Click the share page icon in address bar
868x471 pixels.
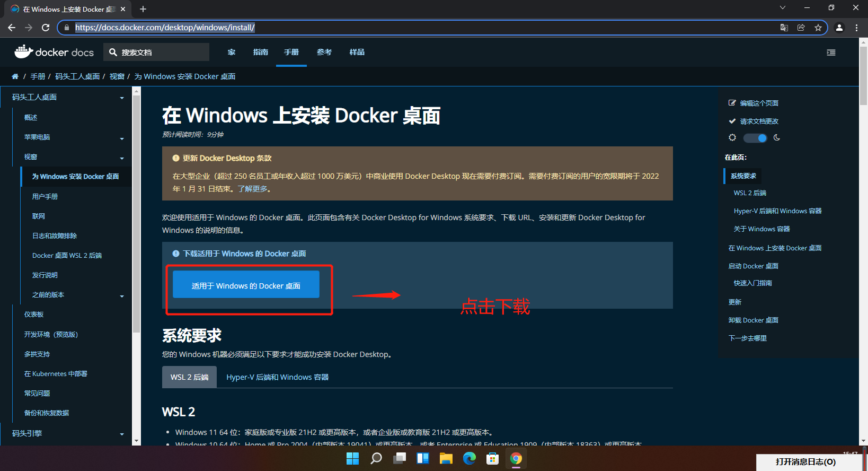[801, 28]
